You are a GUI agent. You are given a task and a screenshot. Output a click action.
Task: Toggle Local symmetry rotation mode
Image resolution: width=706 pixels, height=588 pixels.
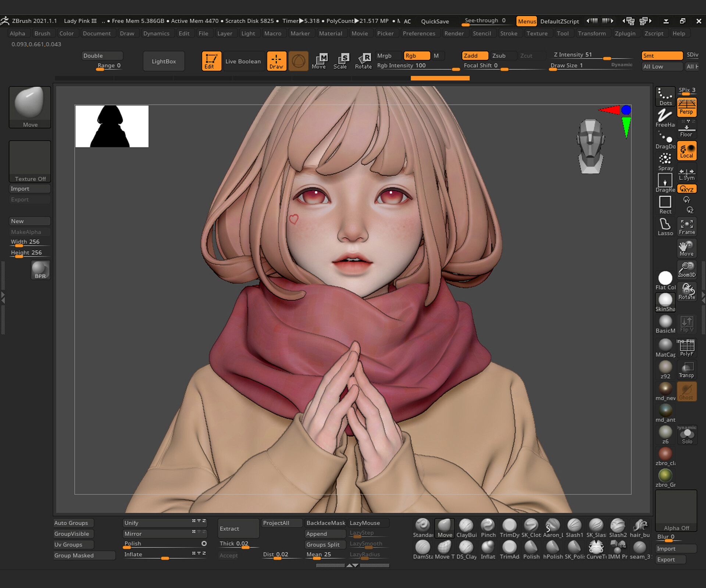[687, 151]
